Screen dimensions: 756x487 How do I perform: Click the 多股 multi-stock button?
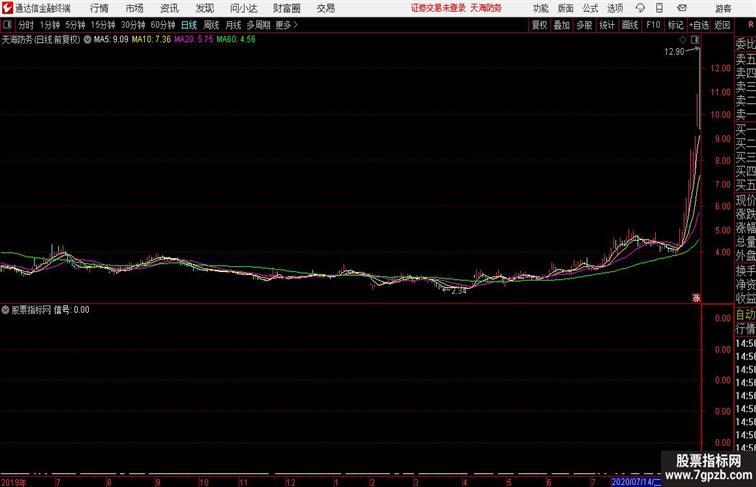coord(584,25)
